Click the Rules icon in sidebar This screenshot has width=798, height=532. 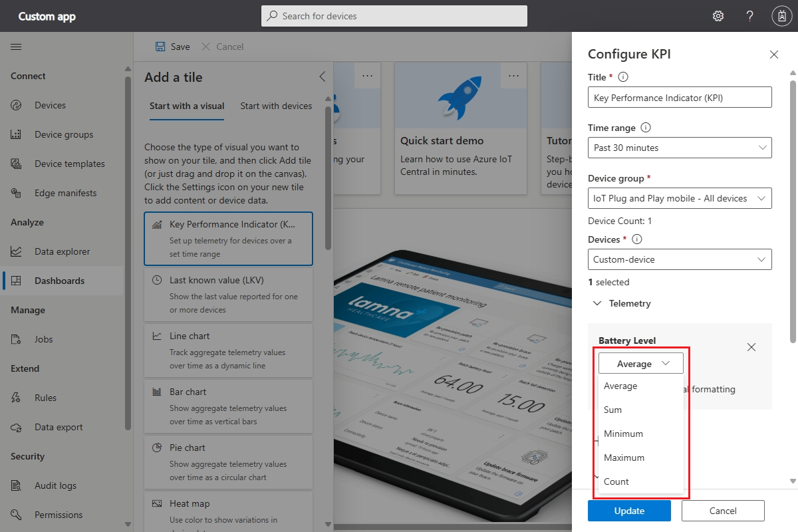pos(17,398)
